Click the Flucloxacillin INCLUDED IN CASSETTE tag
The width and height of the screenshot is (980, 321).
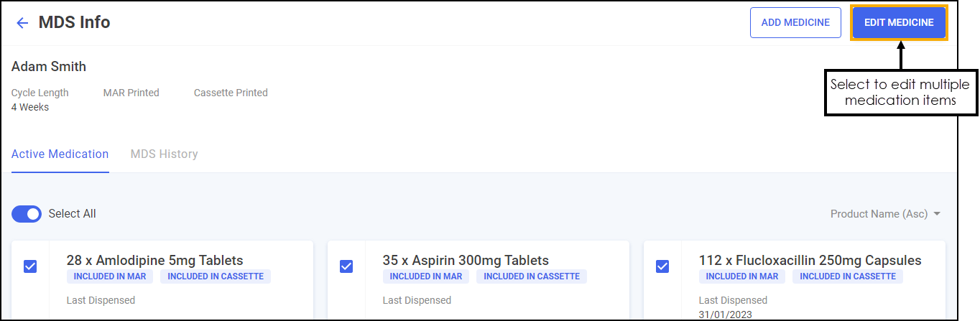(x=848, y=276)
